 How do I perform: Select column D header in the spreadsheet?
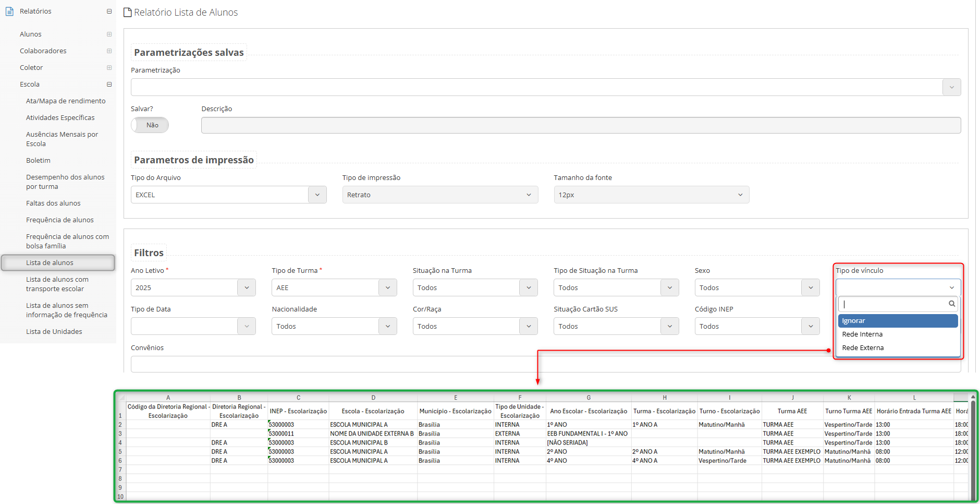click(x=373, y=398)
